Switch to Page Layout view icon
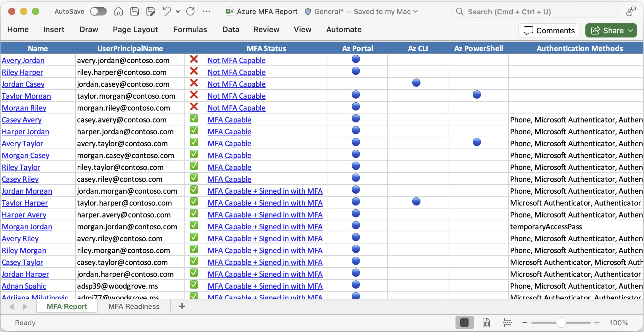 point(486,323)
